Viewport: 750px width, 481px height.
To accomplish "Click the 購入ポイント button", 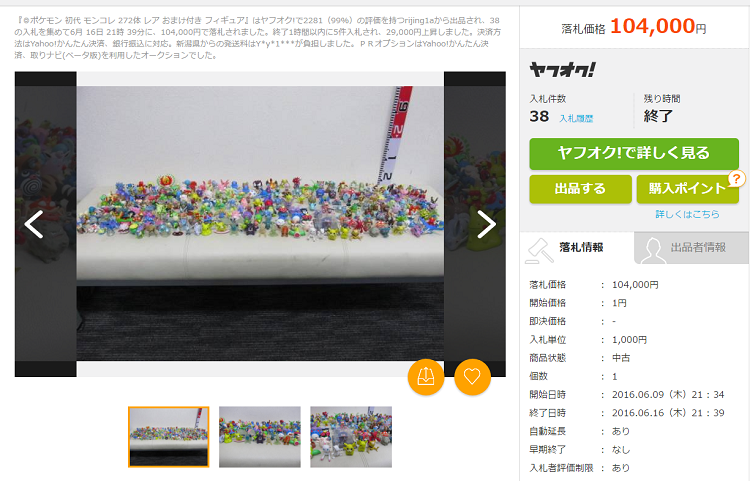I will [687, 189].
